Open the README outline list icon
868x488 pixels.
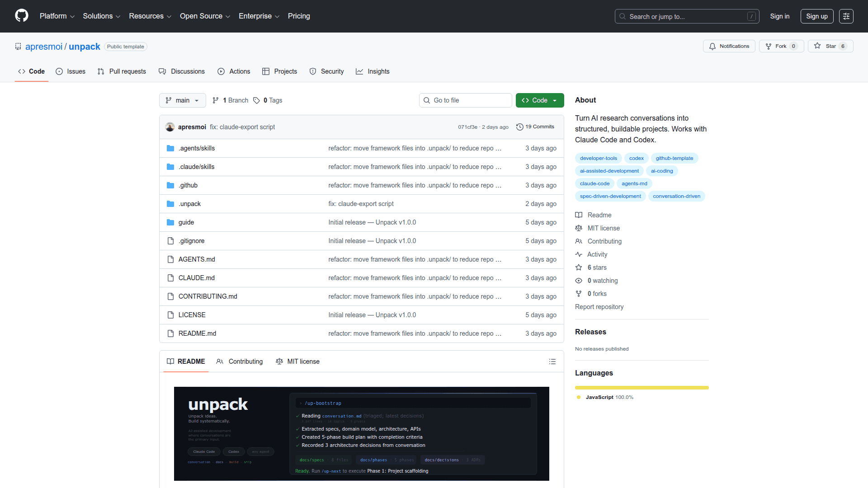552,361
